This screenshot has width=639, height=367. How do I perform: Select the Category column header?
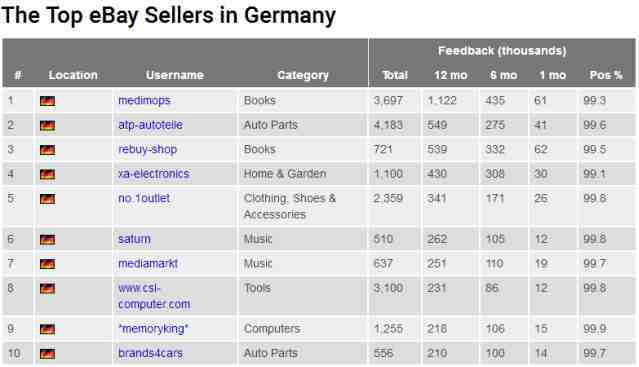point(303,75)
